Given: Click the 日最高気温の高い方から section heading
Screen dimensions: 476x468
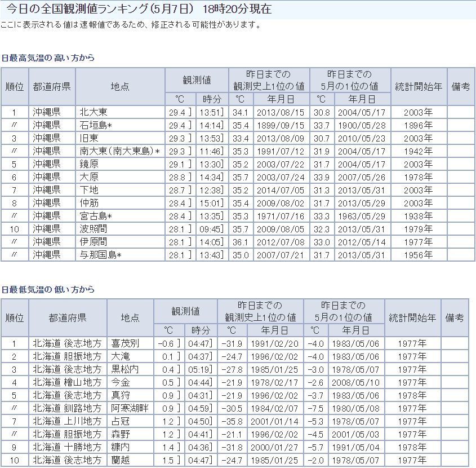Looking at the screenshot, I should (x=48, y=58).
